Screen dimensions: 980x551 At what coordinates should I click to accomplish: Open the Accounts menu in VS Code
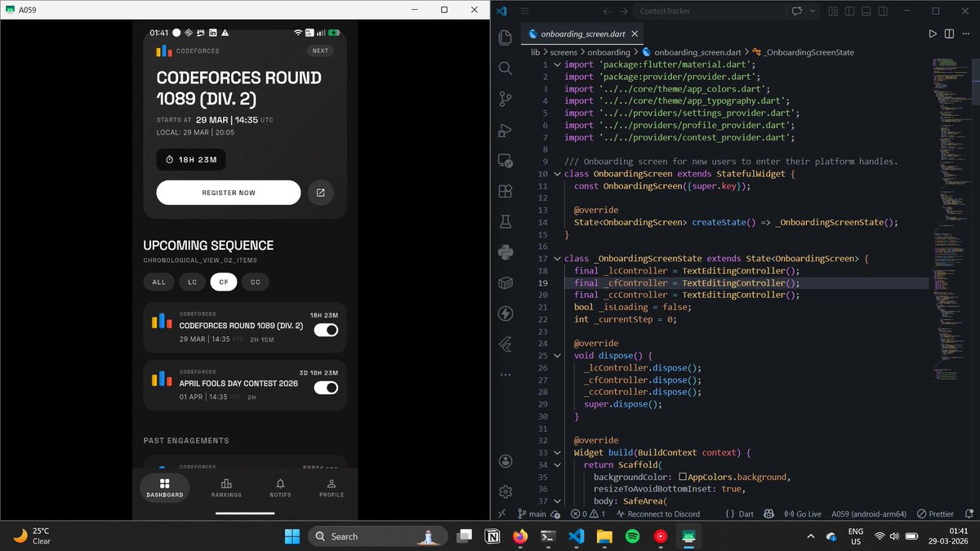tap(505, 460)
